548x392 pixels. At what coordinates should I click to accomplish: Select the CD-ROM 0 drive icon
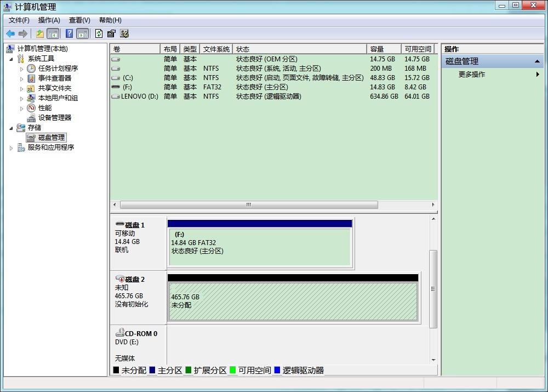[120, 333]
